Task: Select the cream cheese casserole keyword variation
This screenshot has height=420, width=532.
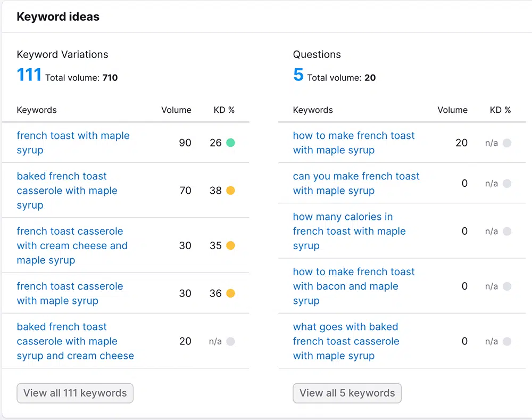Action: (72, 245)
